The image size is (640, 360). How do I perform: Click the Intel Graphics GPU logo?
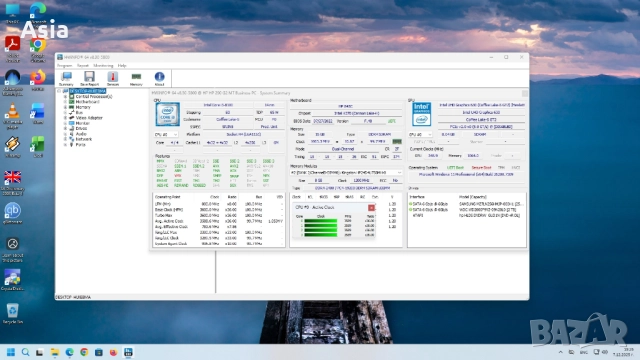[x=421, y=114]
